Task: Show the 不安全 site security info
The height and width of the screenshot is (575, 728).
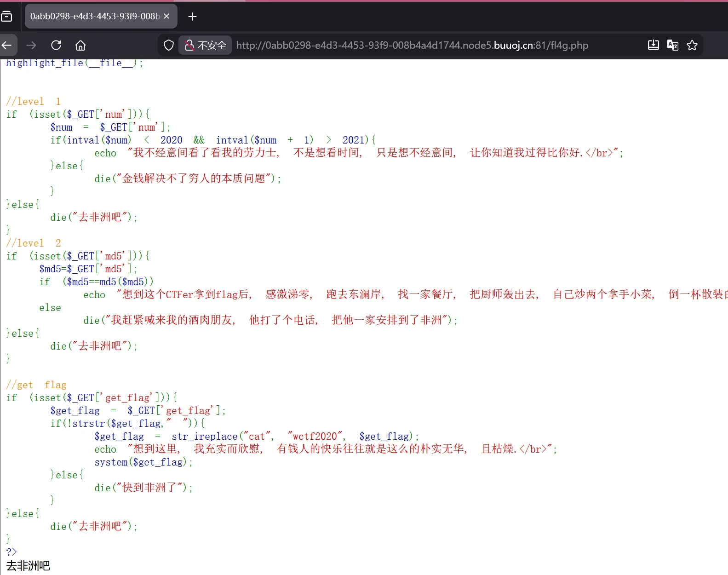Action: pos(206,45)
